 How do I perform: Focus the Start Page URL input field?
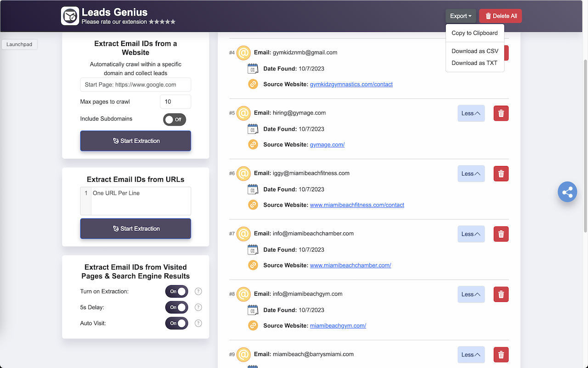(136, 85)
